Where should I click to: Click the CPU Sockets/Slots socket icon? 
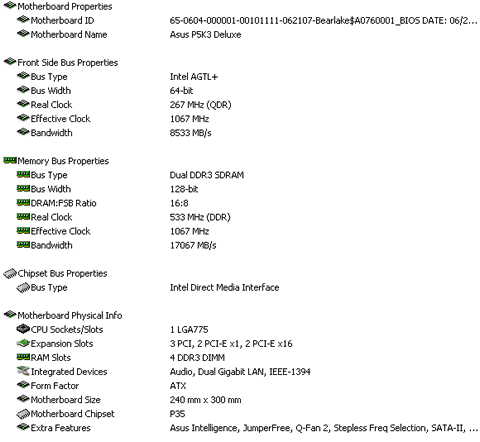23,329
